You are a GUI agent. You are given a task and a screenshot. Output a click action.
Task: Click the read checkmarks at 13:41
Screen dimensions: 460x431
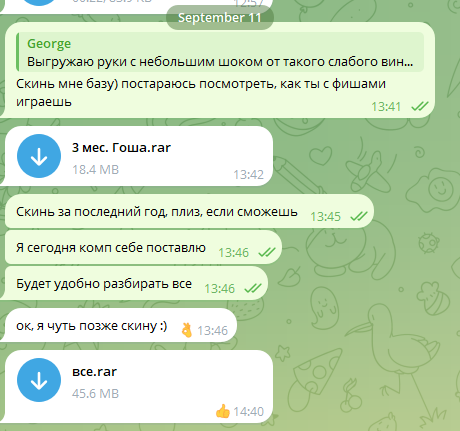click(420, 106)
